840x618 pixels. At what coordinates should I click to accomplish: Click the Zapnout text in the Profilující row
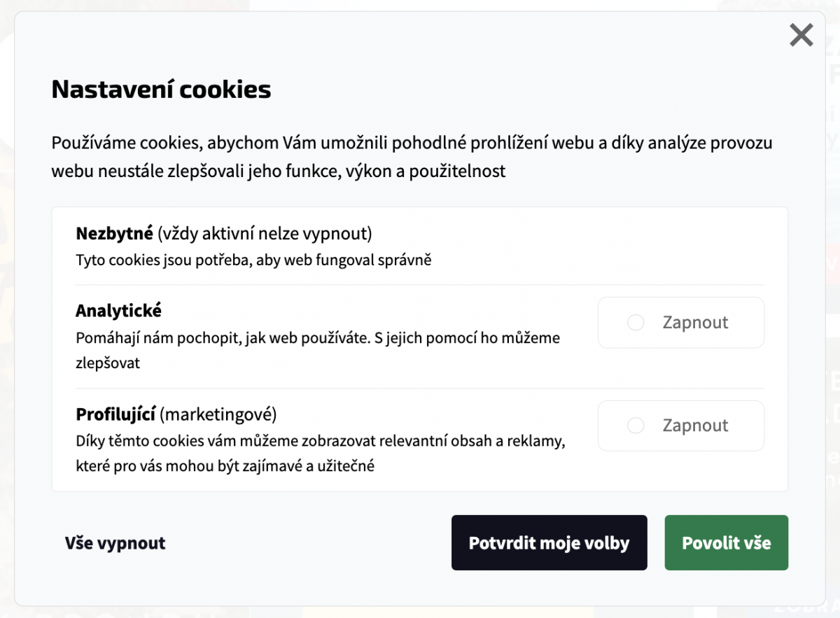695,426
